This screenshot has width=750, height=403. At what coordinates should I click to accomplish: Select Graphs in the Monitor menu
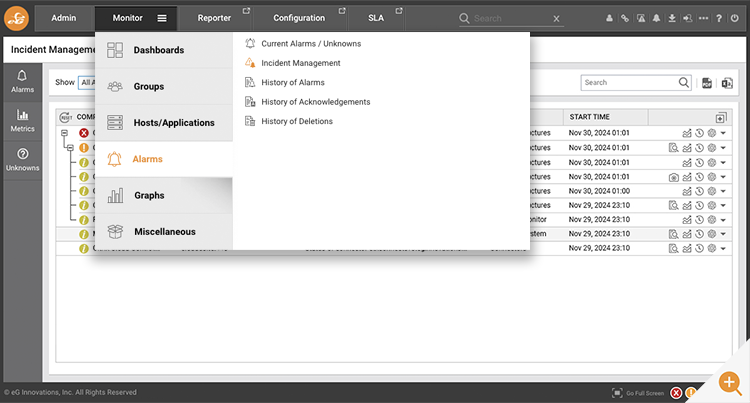point(164,196)
